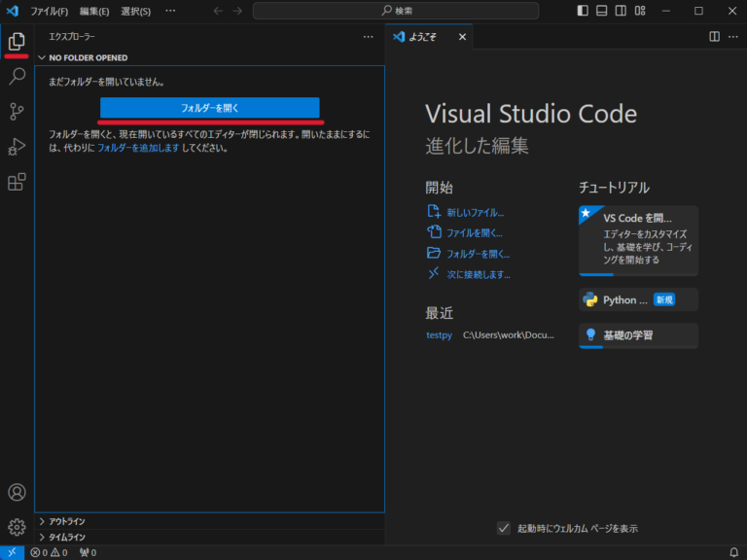The width and height of the screenshot is (747, 560).
Task: Open the 基礎の学習 walkthrough card
Action: (638, 335)
